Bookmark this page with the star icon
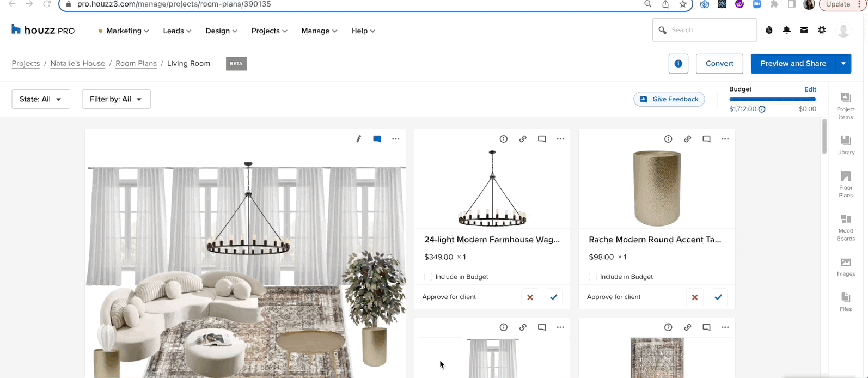The image size is (868, 378). point(683,4)
